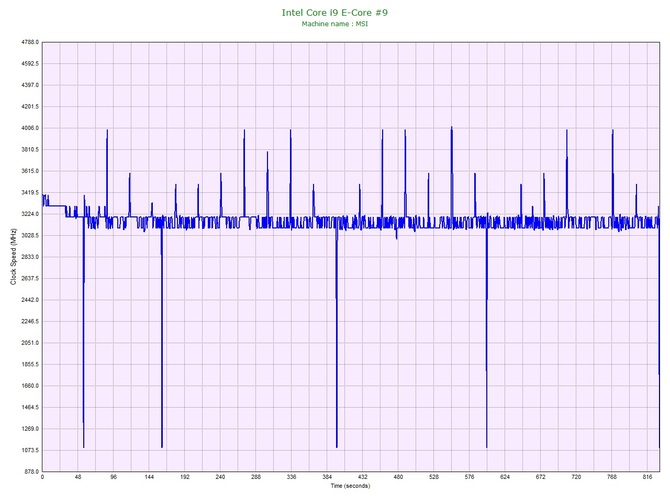Click the 576 tick on time axis

click(469, 477)
